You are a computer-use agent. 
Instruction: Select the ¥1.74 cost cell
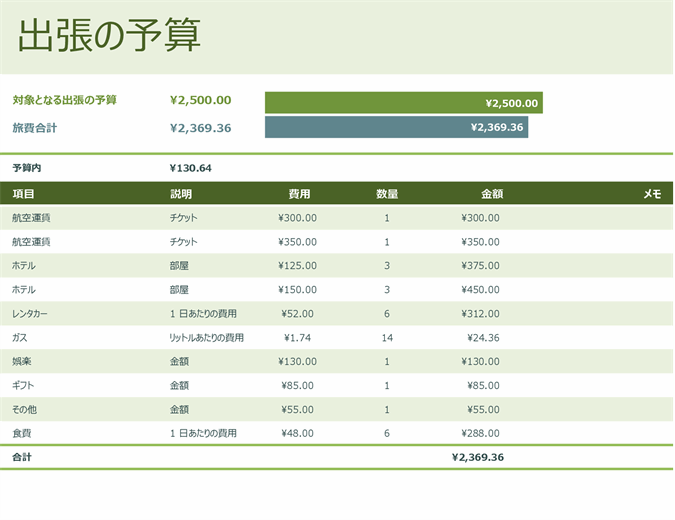point(298,338)
